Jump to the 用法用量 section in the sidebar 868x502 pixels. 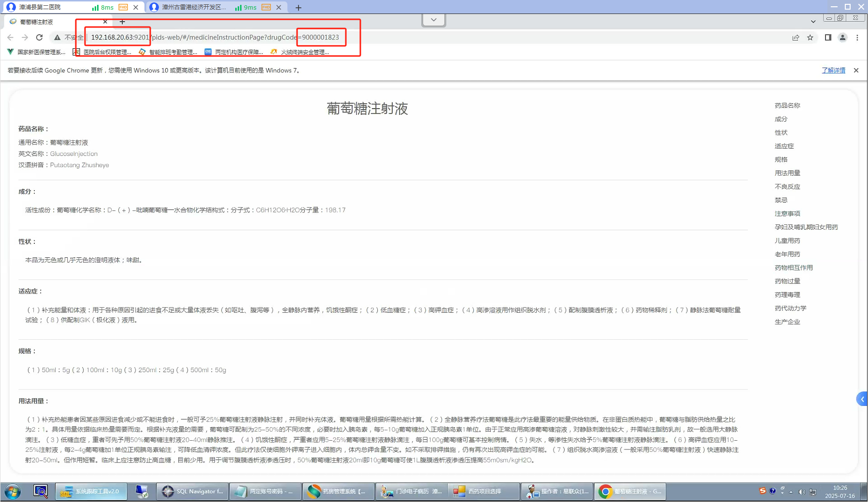click(787, 173)
